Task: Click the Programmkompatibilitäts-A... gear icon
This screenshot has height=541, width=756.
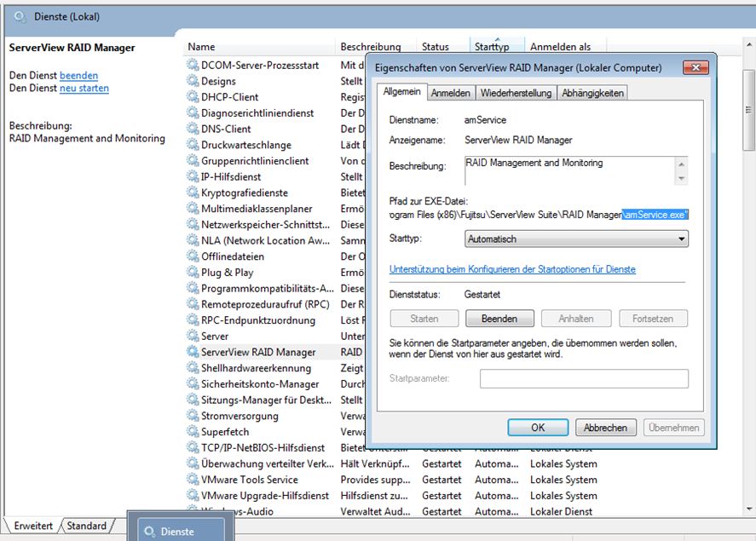Action: [193, 288]
